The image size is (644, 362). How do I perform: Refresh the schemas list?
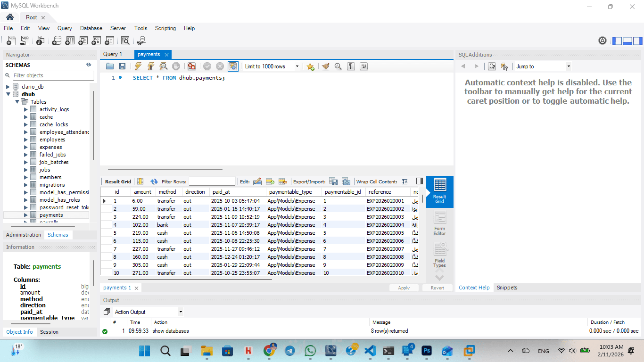[x=89, y=65]
